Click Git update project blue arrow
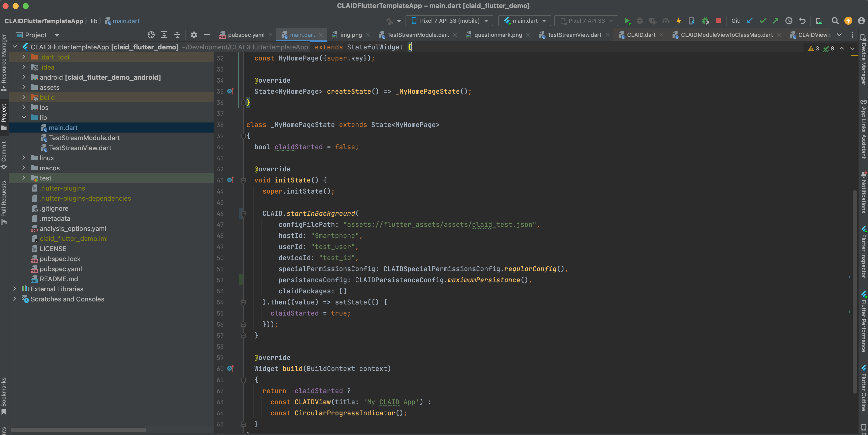The image size is (868, 435). click(750, 21)
